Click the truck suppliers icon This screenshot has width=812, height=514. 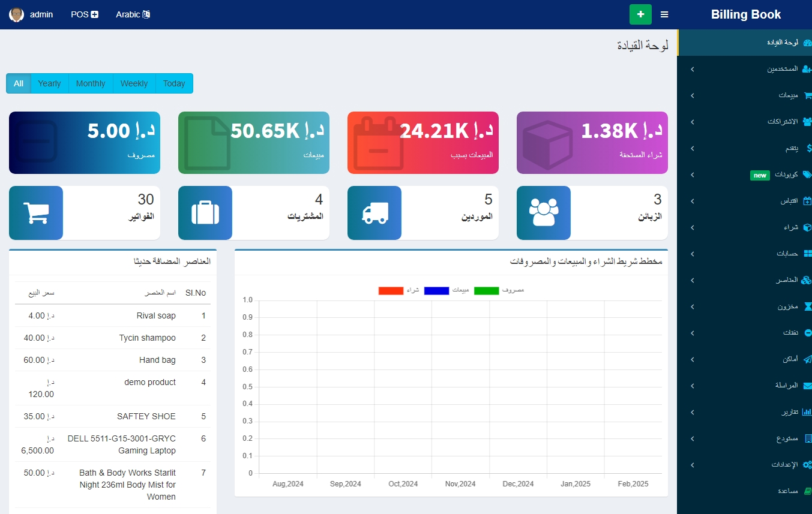point(374,213)
